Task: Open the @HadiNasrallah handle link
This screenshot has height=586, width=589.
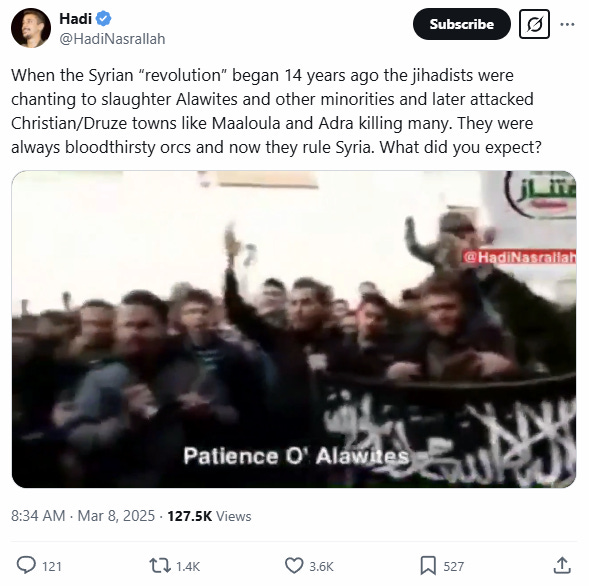Action: 112,39
